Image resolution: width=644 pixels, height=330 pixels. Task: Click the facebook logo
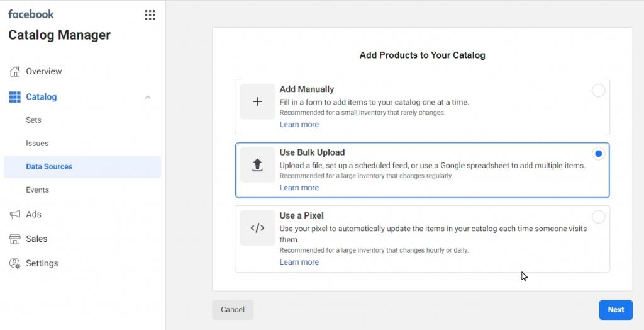[x=31, y=14]
